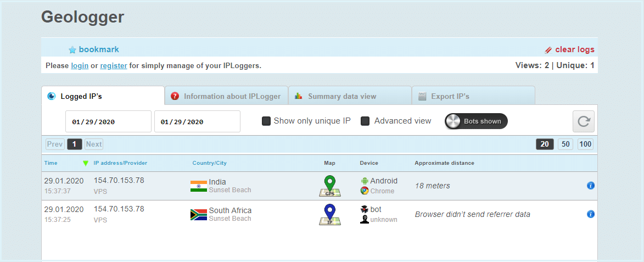This screenshot has height=262, width=644.
Task: Set page size to 50 entries
Action: [565, 144]
